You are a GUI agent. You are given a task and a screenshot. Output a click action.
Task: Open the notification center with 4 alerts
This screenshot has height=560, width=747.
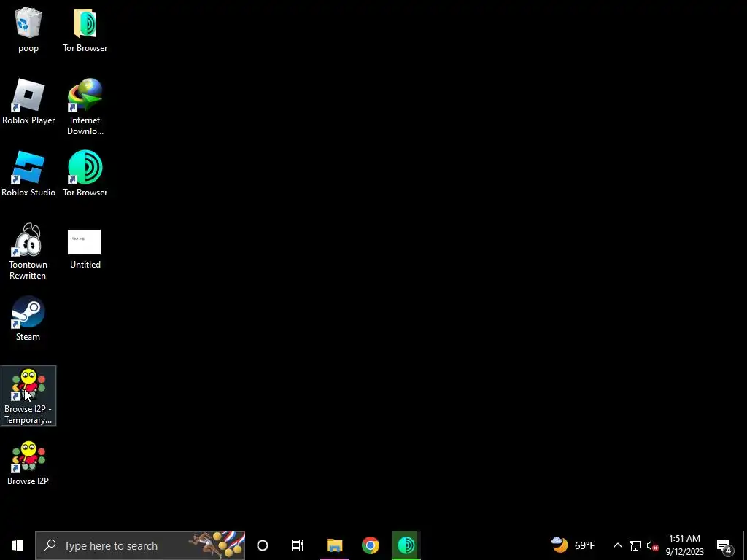(724, 545)
